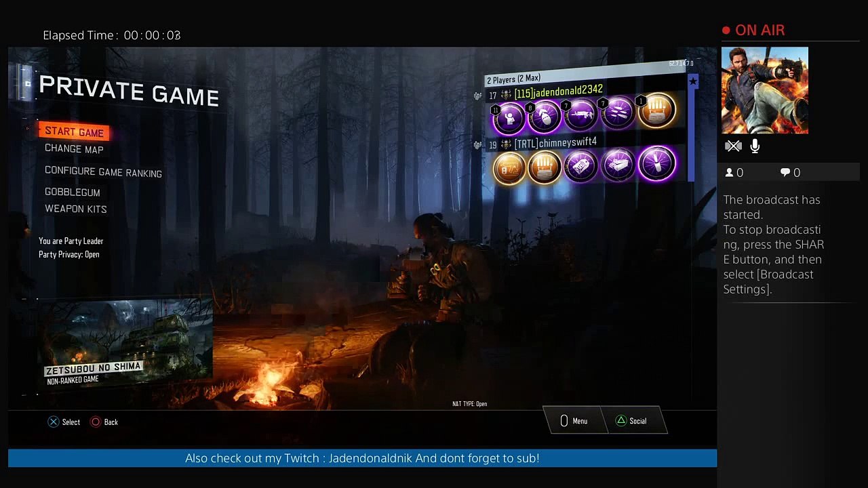Select jadendonald2342's hand-gesture gobblegum with count 11
Viewport: 868px width, 488px height.
point(509,118)
